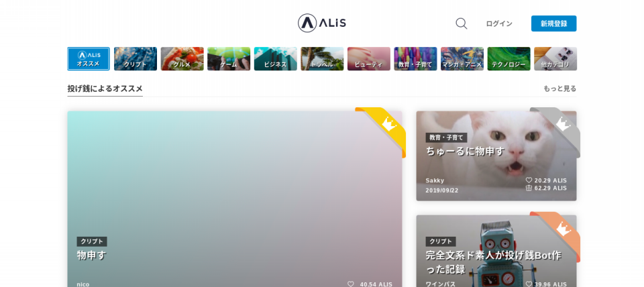Click the 39.96 ALIS value
This screenshot has height=287, width=644.
551,284
